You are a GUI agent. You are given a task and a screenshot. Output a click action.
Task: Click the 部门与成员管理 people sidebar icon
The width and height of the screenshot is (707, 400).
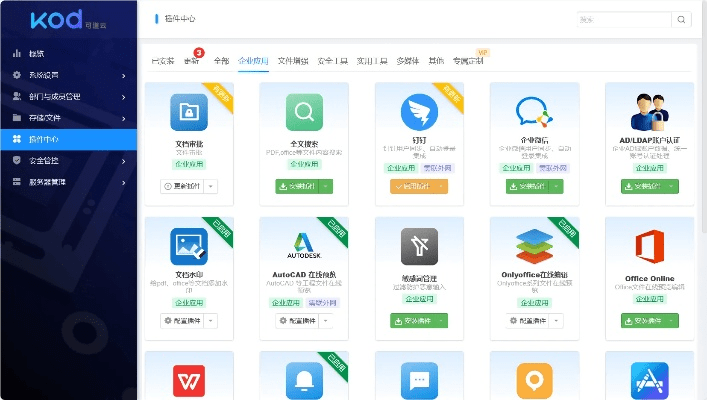(x=17, y=96)
